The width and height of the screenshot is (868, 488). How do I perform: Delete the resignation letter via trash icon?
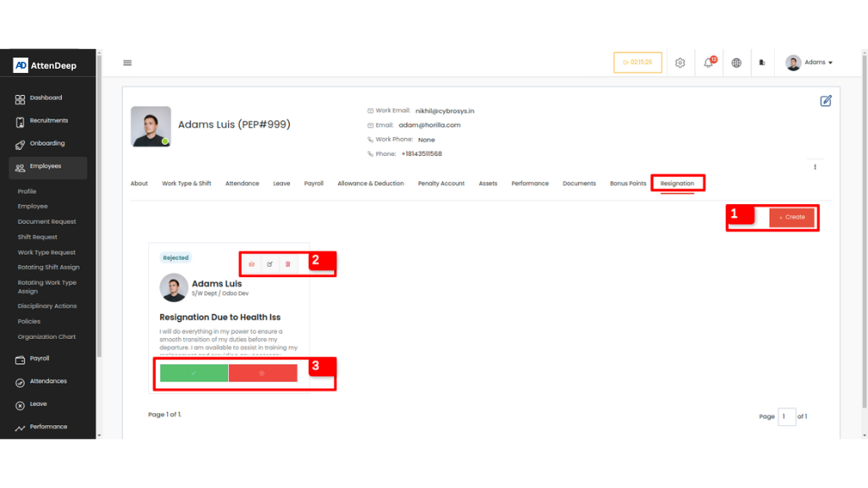pos(287,264)
